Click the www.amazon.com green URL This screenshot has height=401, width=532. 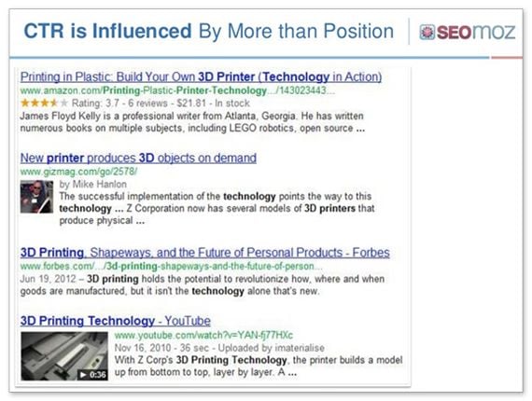[177, 90]
